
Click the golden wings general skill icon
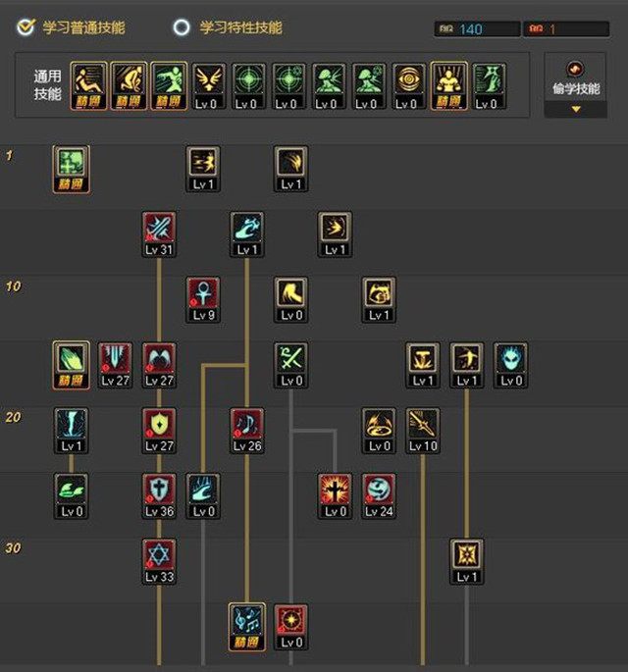click(208, 85)
